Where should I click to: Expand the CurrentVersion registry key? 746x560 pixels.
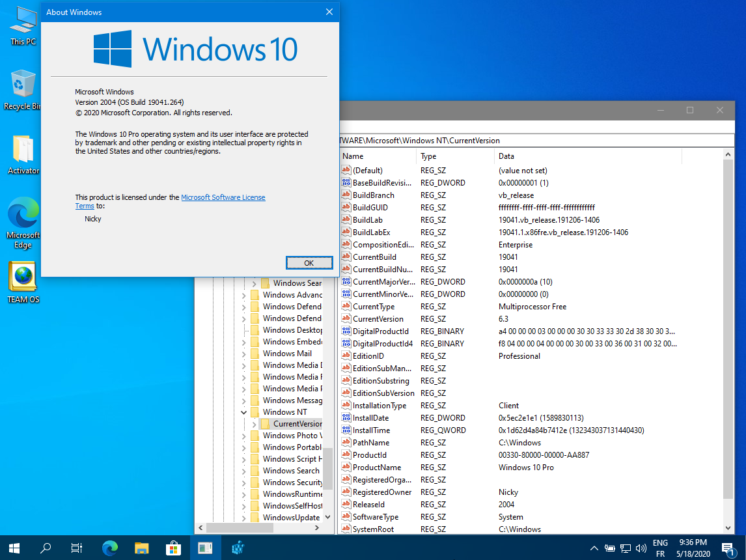click(254, 424)
